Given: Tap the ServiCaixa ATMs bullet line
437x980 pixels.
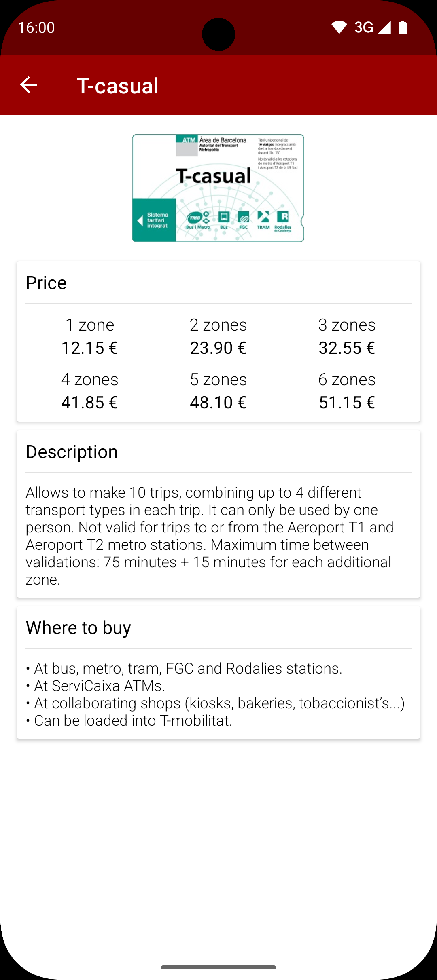Looking at the screenshot, I should [99, 686].
